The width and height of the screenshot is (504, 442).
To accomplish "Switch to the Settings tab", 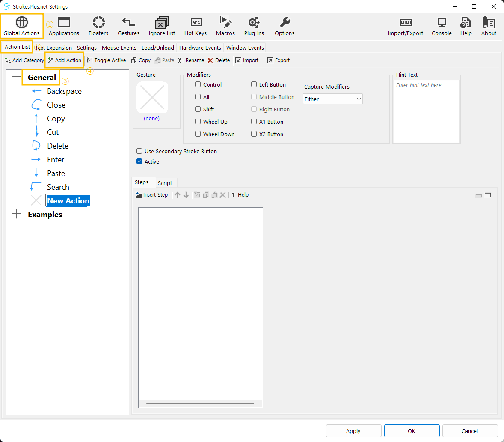I will coord(87,48).
